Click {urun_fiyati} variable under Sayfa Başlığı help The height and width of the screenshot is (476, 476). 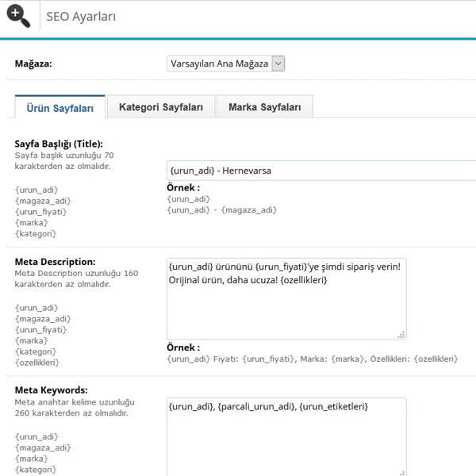(40, 212)
